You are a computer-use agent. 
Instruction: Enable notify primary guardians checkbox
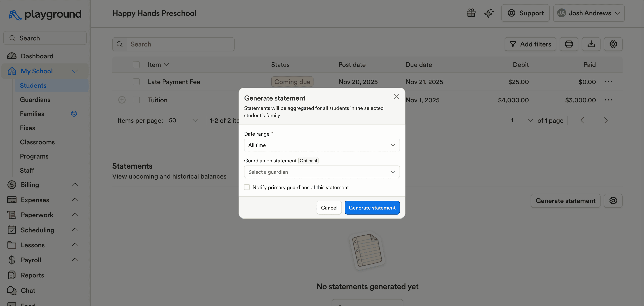[247, 187]
